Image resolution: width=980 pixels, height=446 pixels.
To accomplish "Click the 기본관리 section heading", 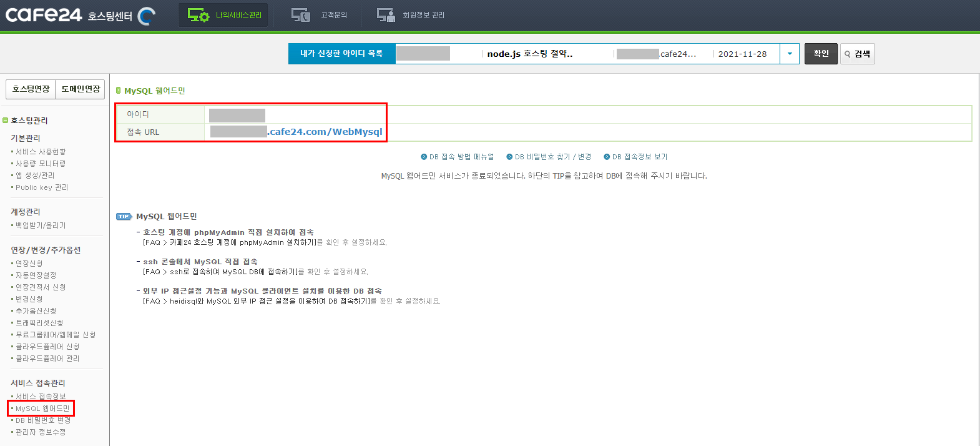I will (x=26, y=138).
